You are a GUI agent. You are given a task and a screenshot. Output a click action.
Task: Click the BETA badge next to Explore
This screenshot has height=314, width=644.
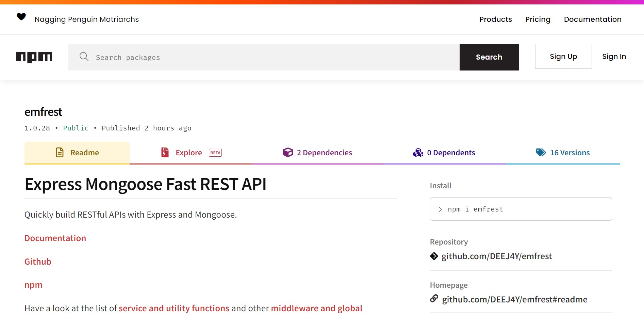coord(215,153)
